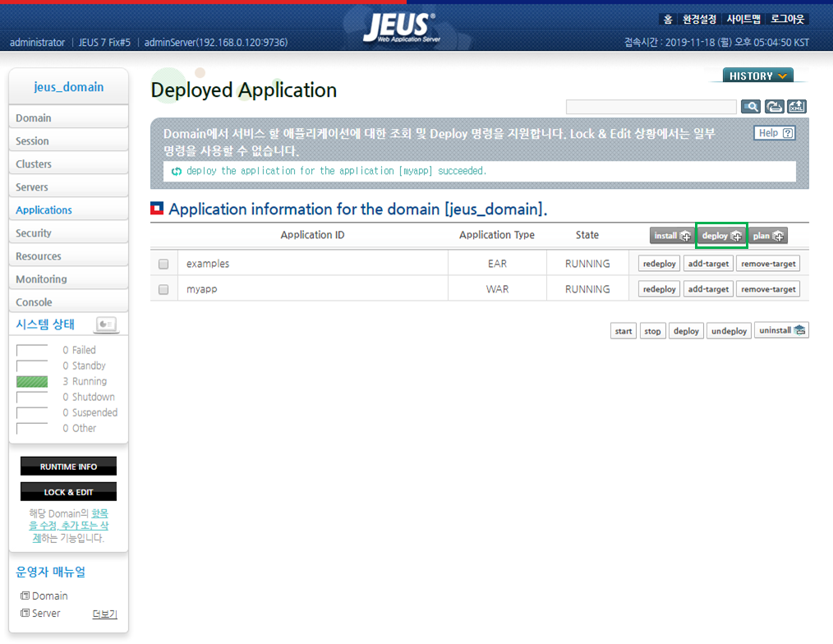Click the 더보기 link

click(104, 614)
